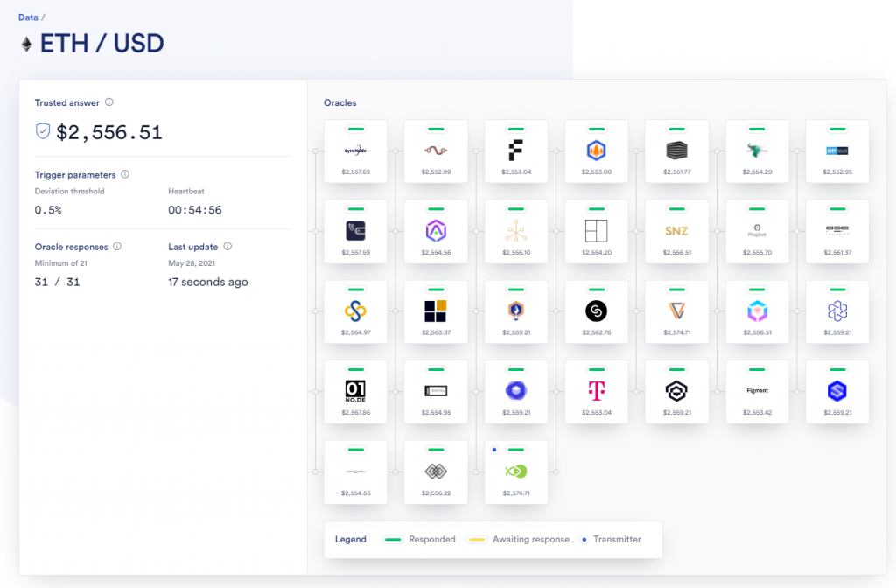Click the May 28, 2021 date
This screenshot has height=588, width=896.
(x=192, y=263)
